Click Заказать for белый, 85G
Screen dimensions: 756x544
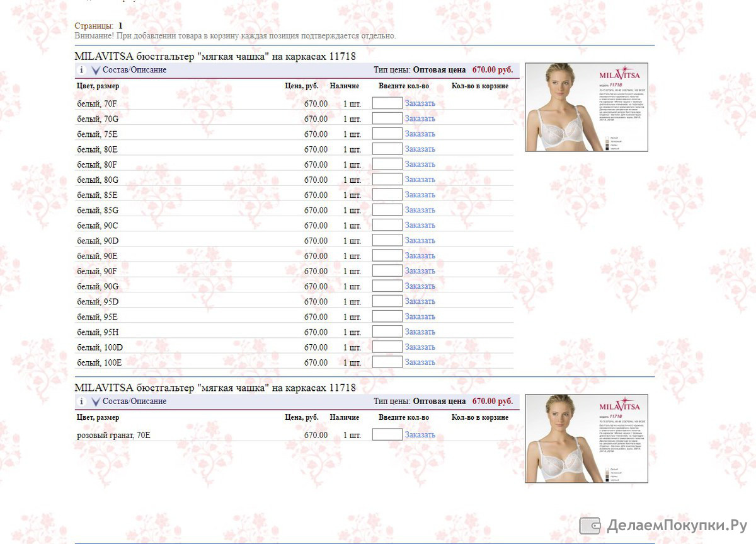[420, 210]
